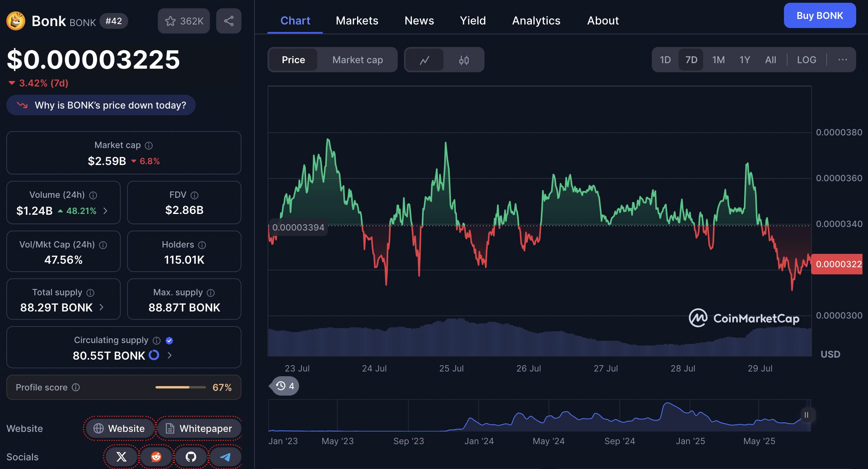This screenshot has width=868, height=469.
Task: Click the main price chart area
Action: coord(539,221)
